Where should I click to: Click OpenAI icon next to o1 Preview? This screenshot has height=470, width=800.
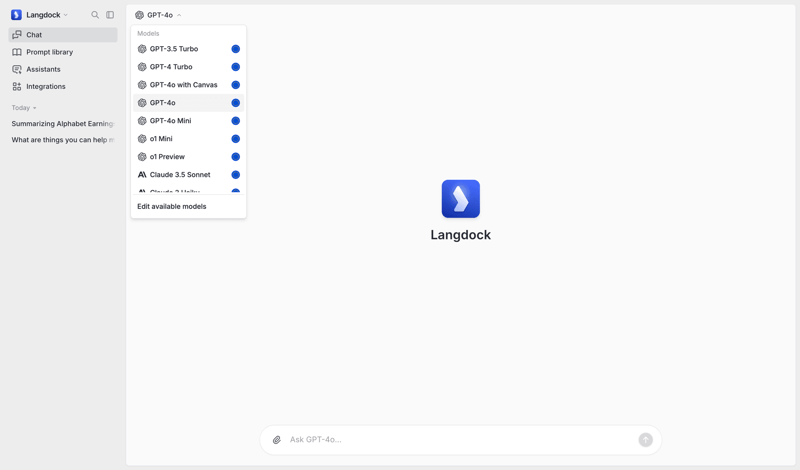142,157
